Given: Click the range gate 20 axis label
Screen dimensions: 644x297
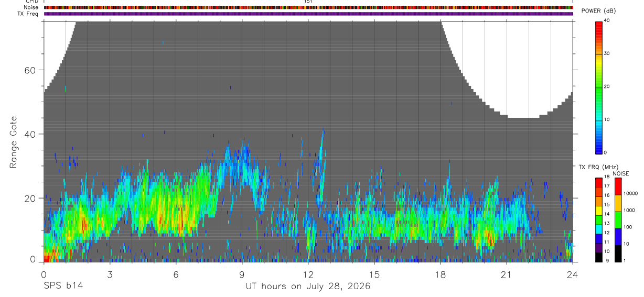Looking at the screenshot, I should pos(33,198).
